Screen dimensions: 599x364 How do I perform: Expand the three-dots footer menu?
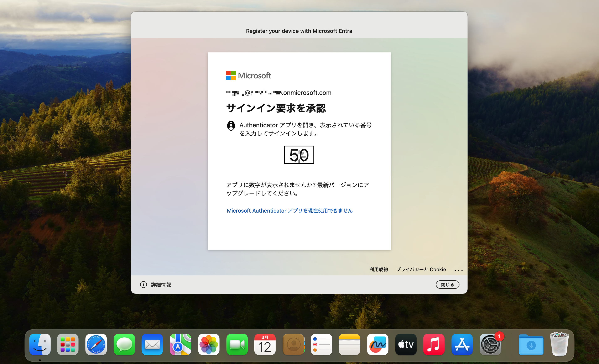(458, 270)
